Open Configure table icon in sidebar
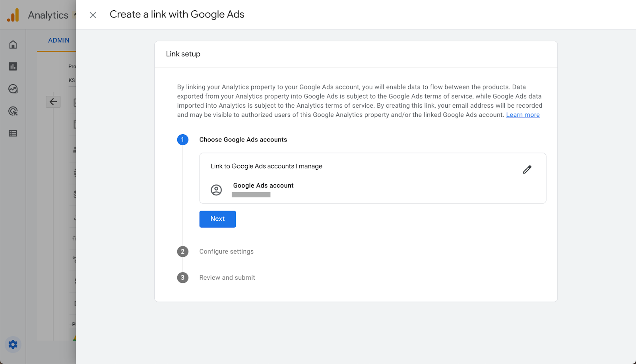The image size is (636, 364). tap(13, 134)
